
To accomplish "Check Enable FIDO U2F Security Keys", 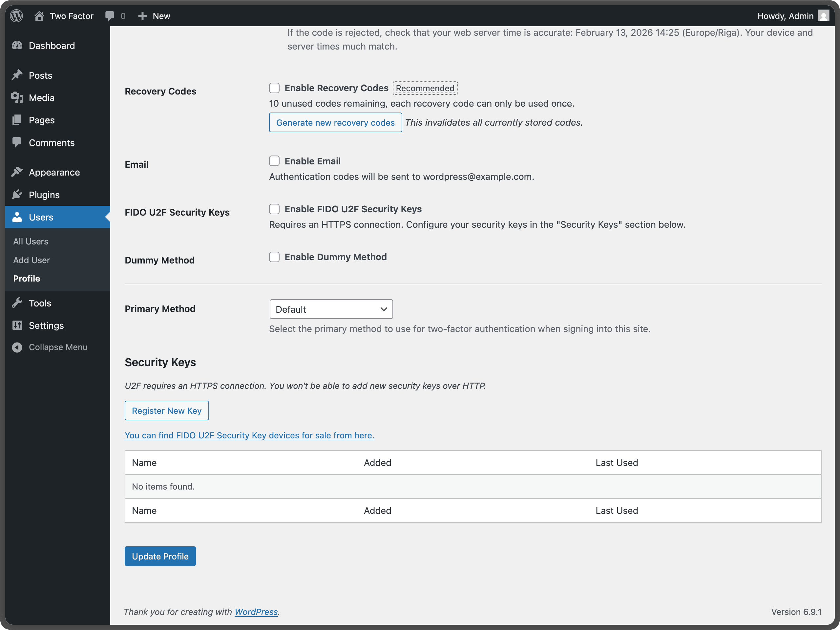I will point(274,209).
